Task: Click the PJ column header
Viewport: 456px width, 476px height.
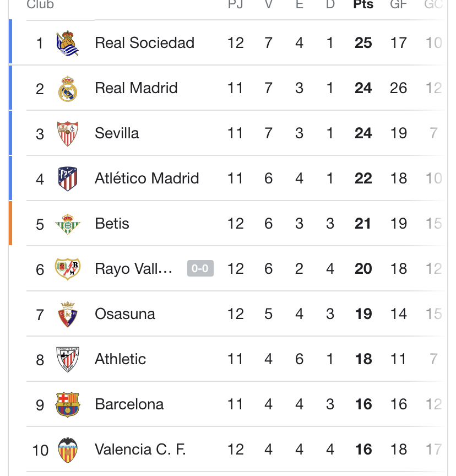Action: coord(235,5)
